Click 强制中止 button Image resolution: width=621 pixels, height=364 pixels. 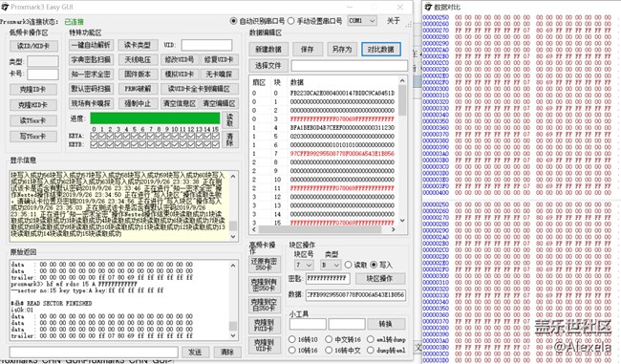point(138,103)
